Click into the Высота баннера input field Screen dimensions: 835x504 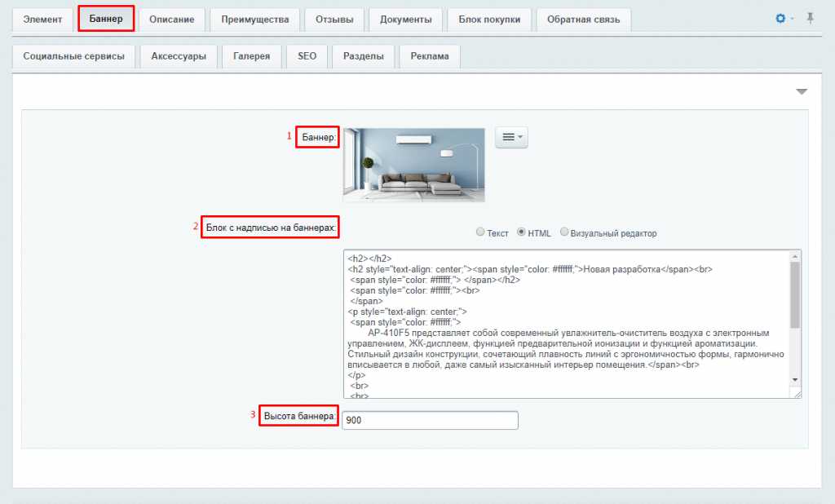pos(430,420)
